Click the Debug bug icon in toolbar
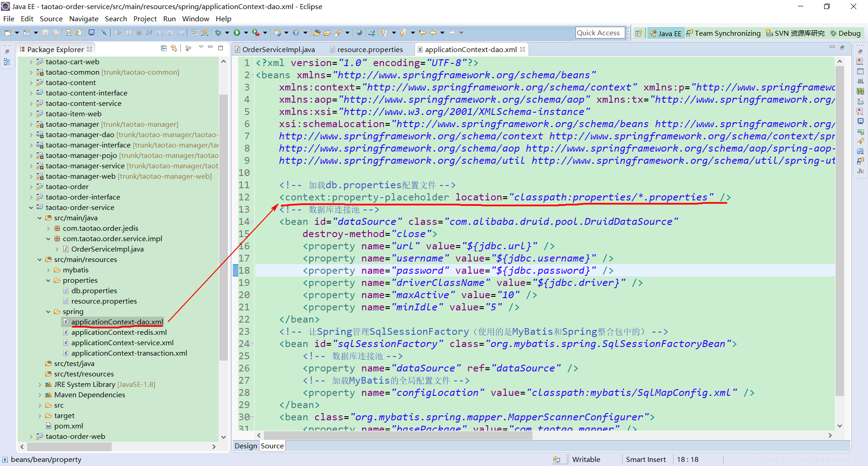The width and height of the screenshot is (868, 466). click(x=217, y=33)
